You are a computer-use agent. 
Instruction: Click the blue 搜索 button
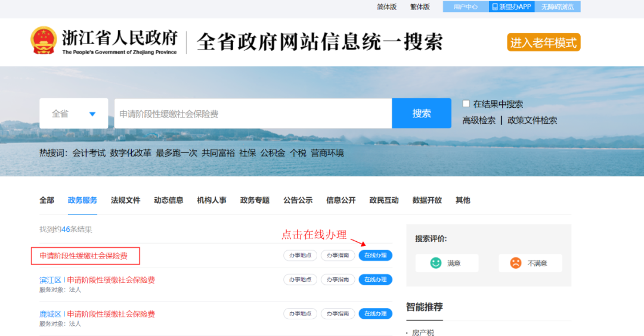point(422,113)
